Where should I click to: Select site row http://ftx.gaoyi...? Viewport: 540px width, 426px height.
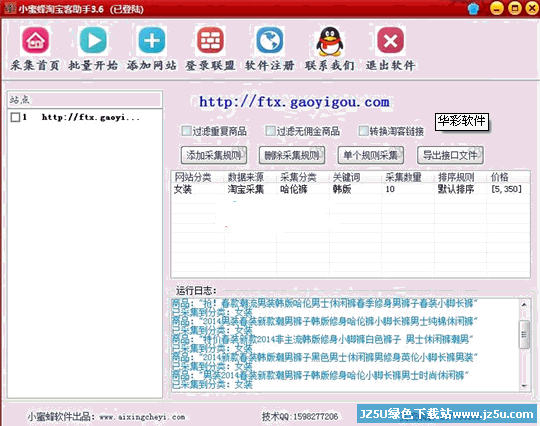(x=84, y=117)
